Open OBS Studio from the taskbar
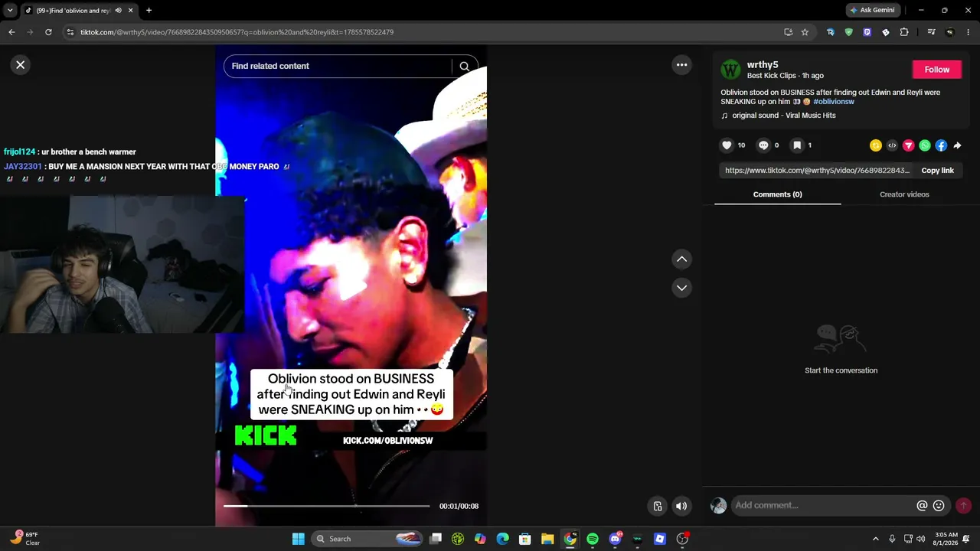The height and width of the screenshot is (551, 980). coord(682,539)
